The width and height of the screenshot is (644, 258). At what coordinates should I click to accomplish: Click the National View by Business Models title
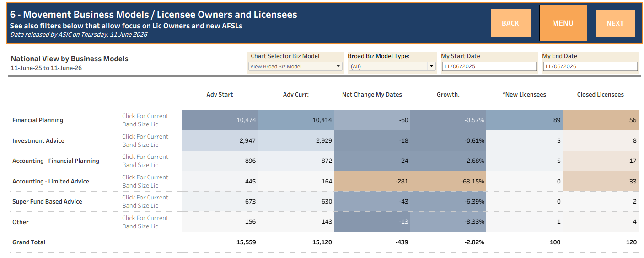pos(70,59)
